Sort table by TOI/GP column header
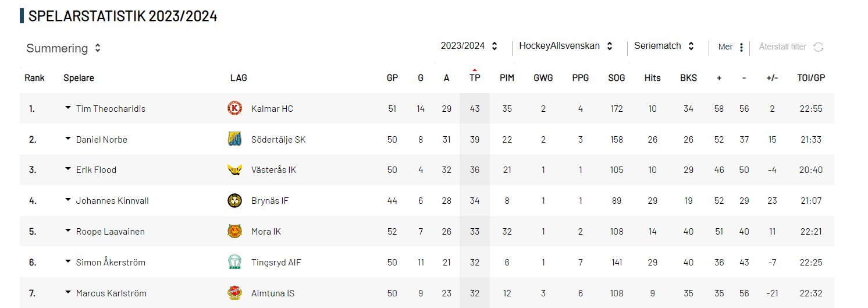Viewport: 868px width, 308px height. 811,77
